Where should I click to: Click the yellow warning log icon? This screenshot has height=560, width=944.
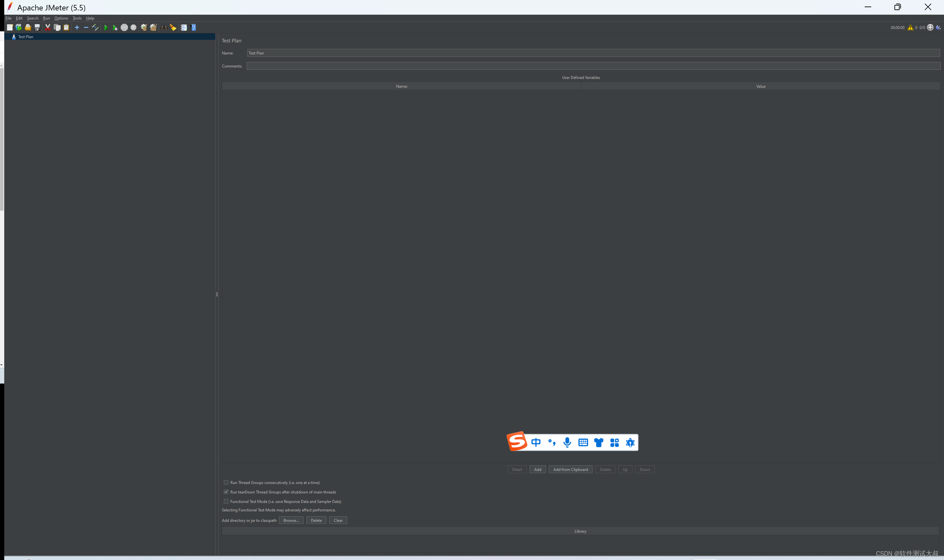910,27
